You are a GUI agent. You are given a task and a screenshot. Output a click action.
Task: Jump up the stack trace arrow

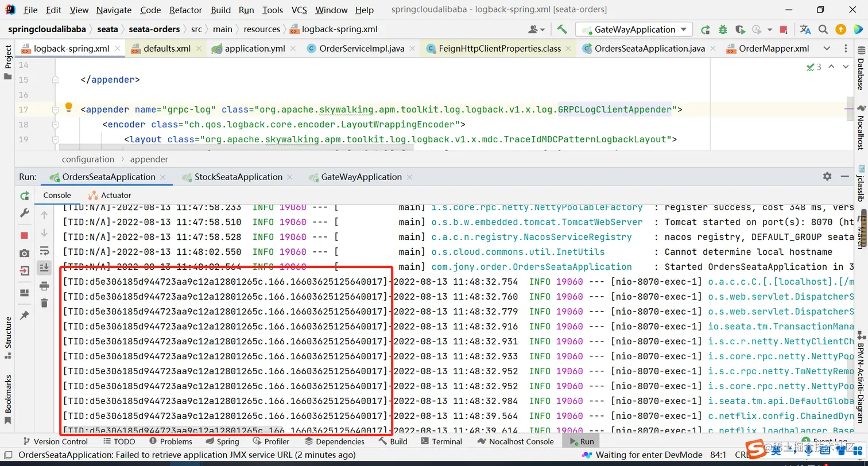point(44,215)
